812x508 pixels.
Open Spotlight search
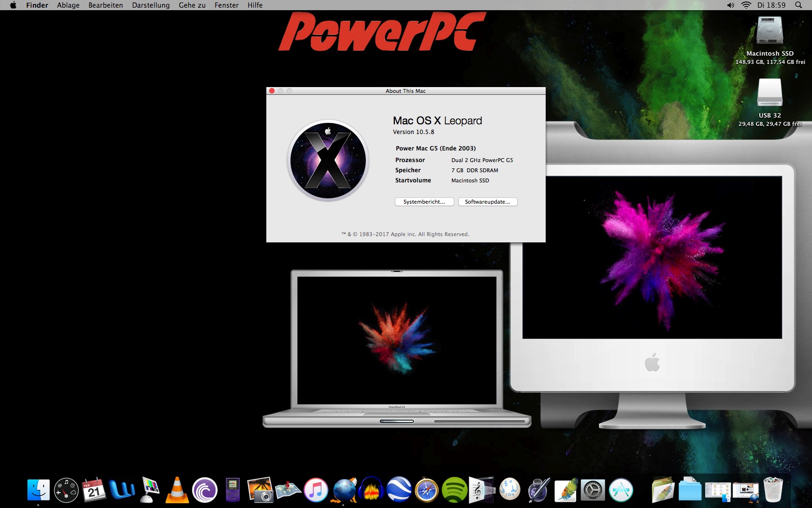click(x=798, y=5)
